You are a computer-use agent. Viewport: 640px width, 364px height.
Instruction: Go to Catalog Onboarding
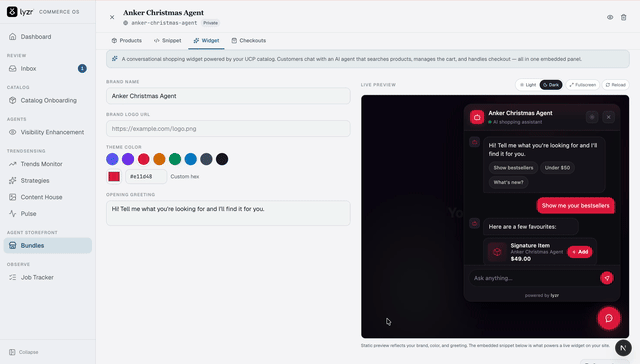click(48, 100)
